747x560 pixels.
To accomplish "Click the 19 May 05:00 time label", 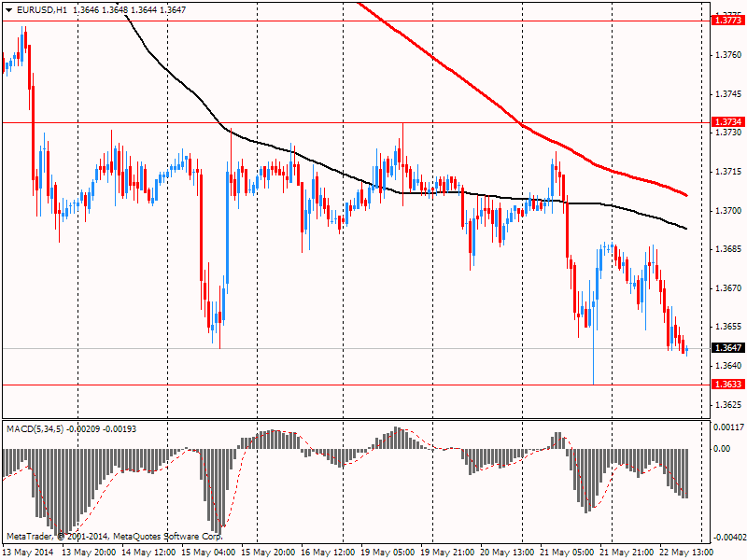I will click(388, 553).
